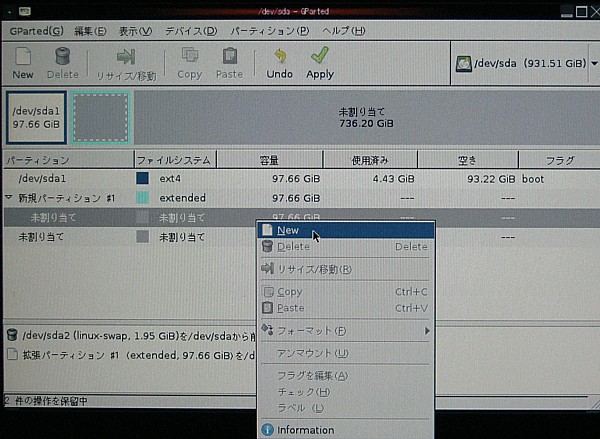Open the GParted(G) menu
The width and height of the screenshot is (600, 439).
pos(36,31)
